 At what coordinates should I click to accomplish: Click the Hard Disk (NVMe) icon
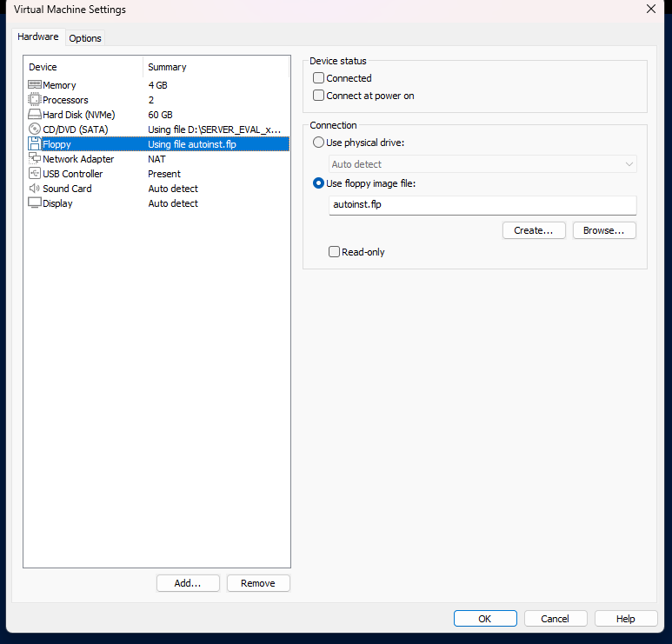[x=35, y=115]
